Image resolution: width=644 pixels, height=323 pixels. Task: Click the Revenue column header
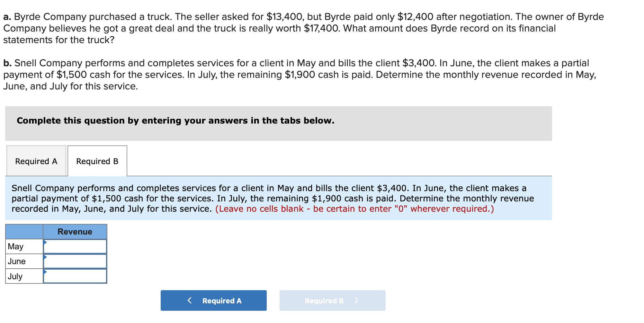75,231
